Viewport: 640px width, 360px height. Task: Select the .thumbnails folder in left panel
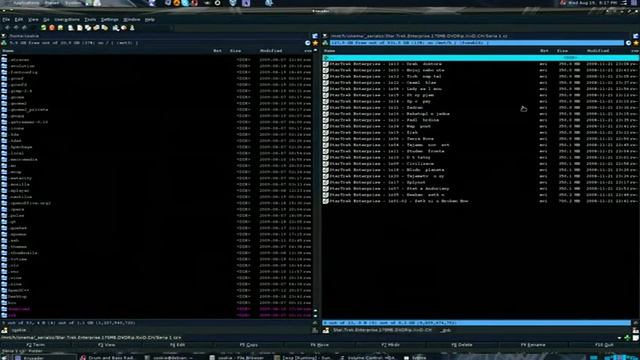click(156, 253)
